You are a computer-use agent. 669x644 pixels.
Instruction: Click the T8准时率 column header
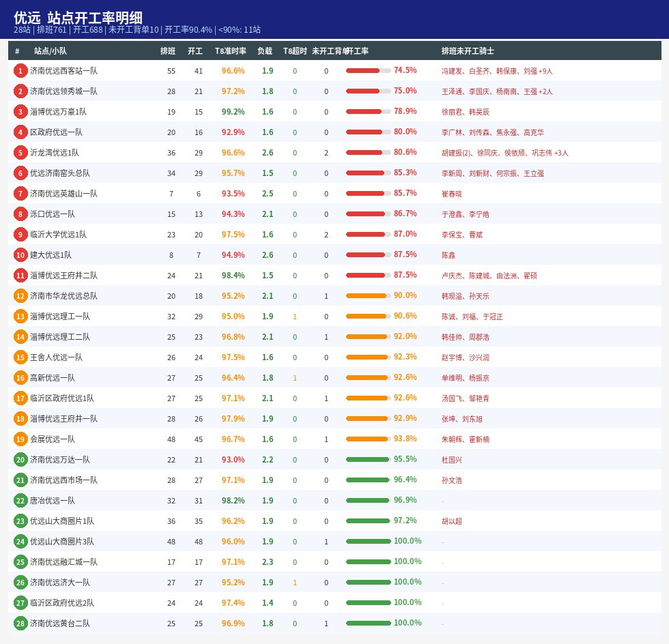(231, 50)
